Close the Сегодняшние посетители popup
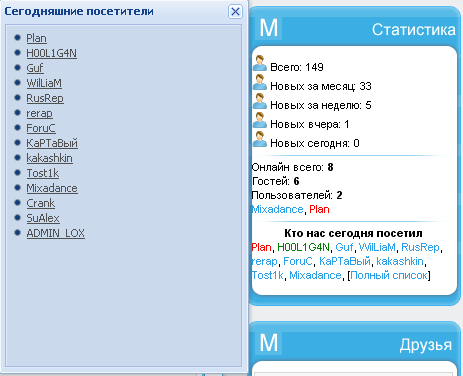The width and height of the screenshot is (463, 376). pos(235,12)
